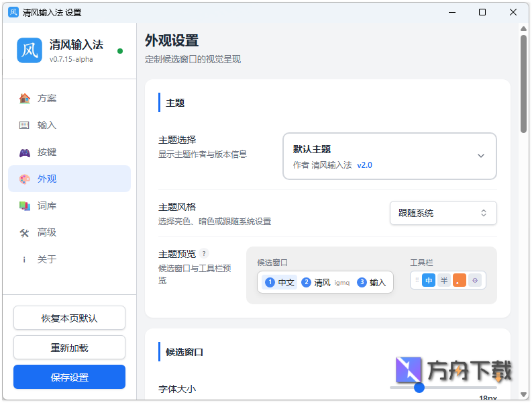
Task: Close the 清风输入法 设置 window
Action: click(x=513, y=12)
